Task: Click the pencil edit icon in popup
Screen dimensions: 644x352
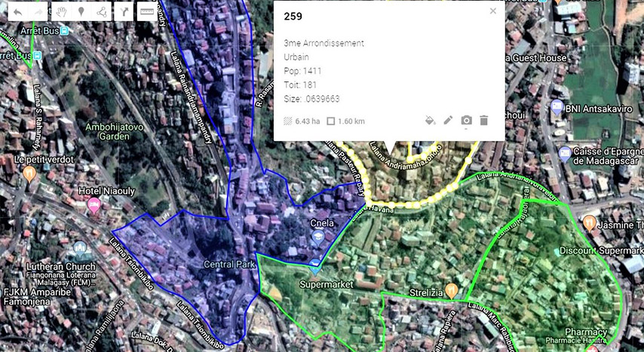Action: coord(448,121)
